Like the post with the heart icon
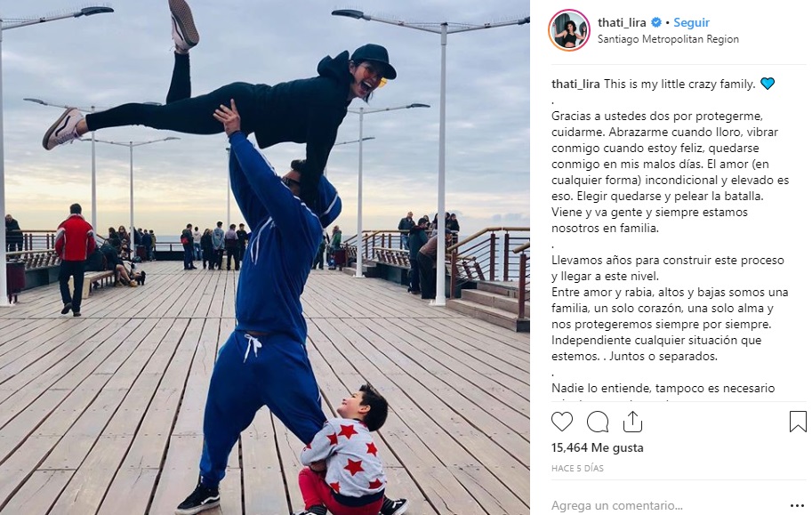 [562, 422]
